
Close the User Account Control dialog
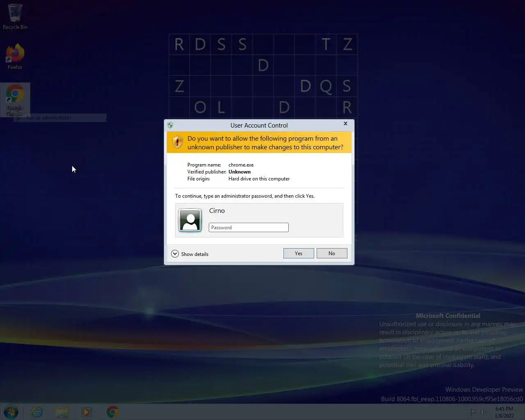point(345,123)
